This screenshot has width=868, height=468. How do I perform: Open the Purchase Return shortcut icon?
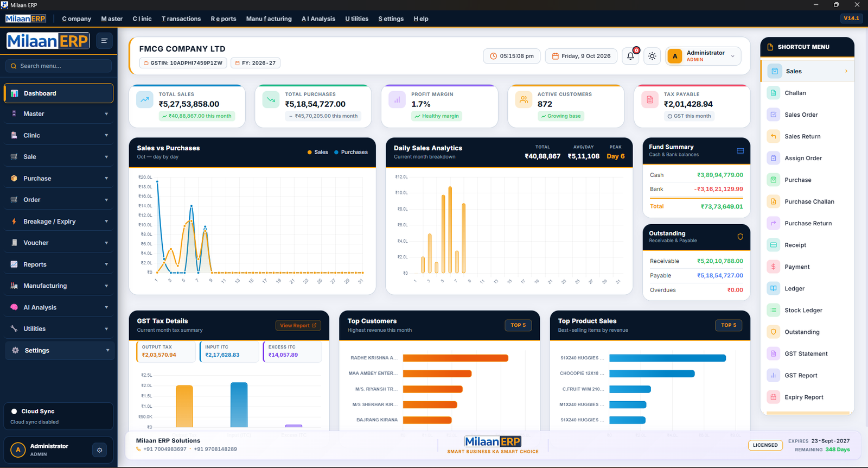774,223
